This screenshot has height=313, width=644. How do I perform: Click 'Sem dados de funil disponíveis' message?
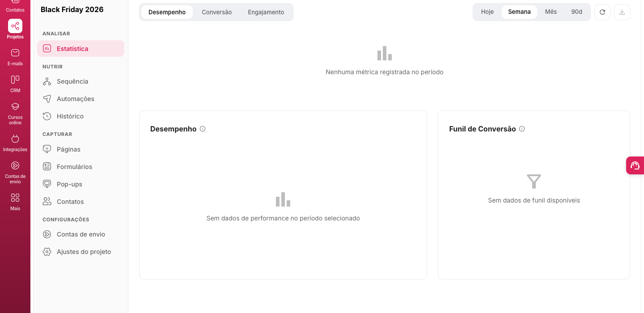[x=534, y=200]
